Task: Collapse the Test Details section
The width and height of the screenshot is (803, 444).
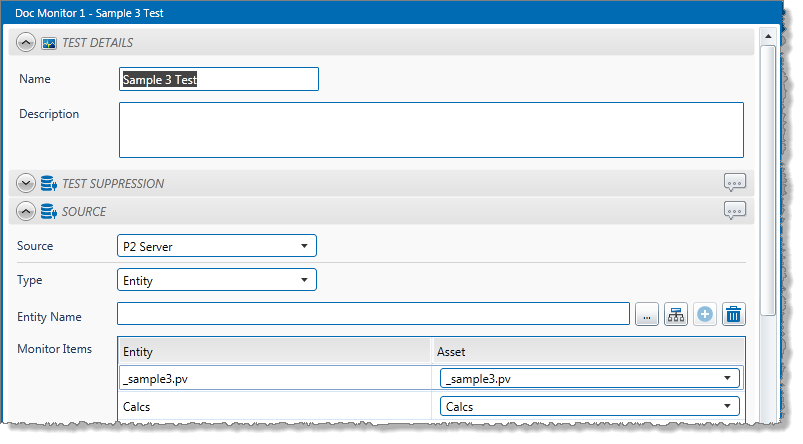Action: pos(26,43)
